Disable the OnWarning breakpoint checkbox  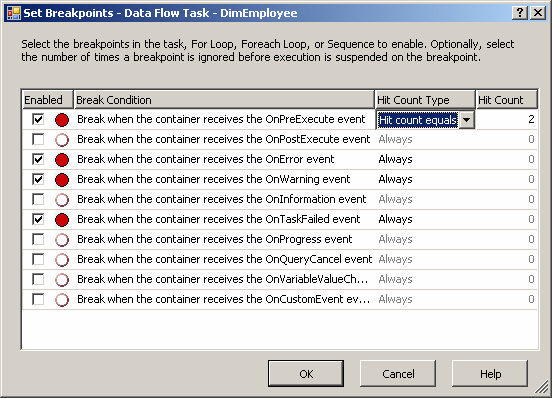pyautogui.click(x=38, y=179)
